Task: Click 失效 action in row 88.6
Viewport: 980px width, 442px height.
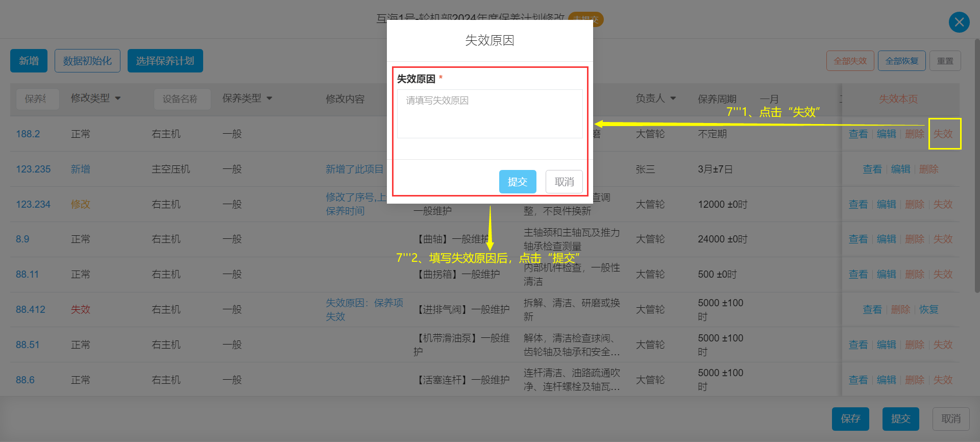Action: tap(943, 380)
